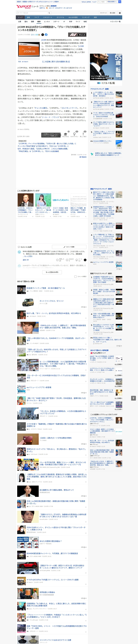Open BSテレ東「ダイ・ハード」article link
The image size is (138, 644).
54,313
